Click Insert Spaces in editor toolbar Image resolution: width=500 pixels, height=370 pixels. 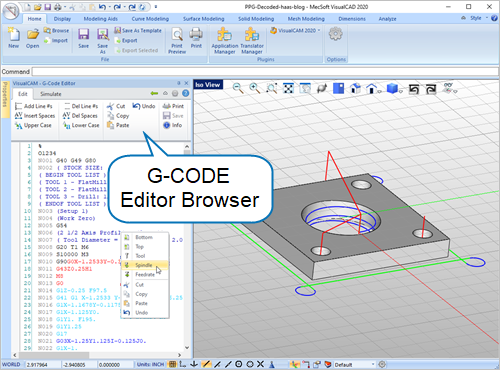click(x=35, y=116)
